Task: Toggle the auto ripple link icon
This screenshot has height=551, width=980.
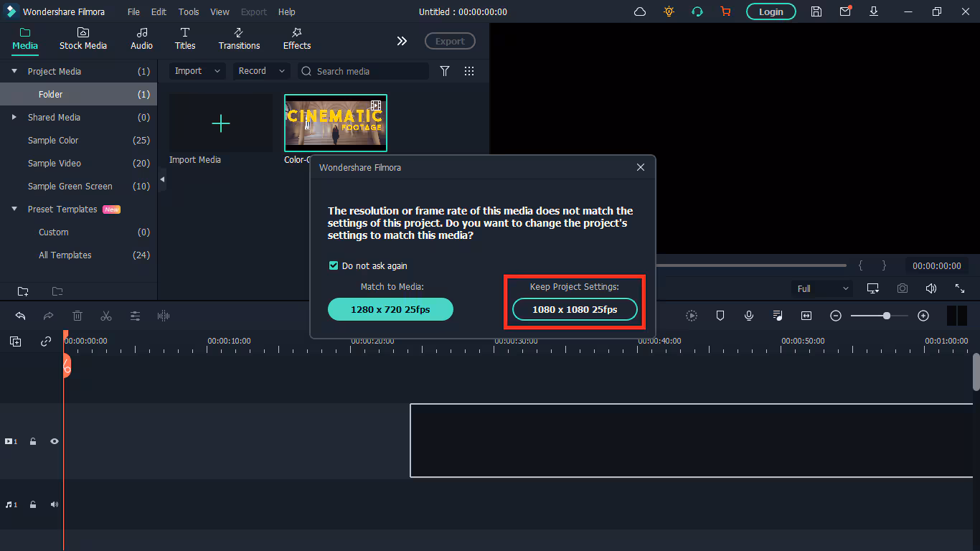Action: point(46,342)
